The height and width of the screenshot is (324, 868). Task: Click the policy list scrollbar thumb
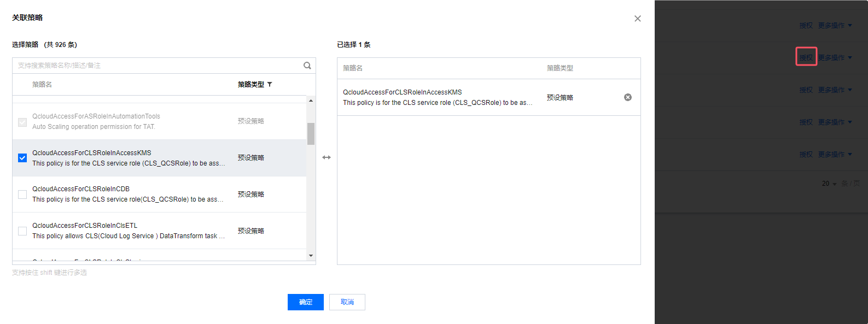[x=311, y=134]
